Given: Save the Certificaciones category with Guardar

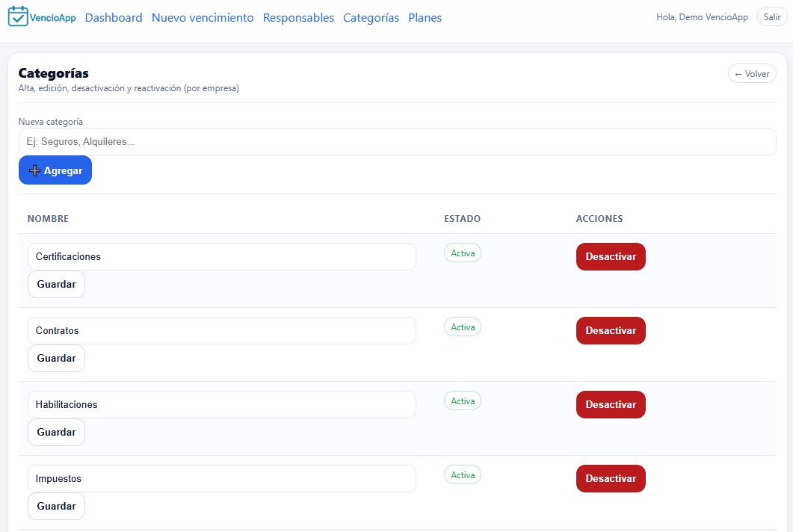Looking at the screenshot, I should (56, 285).
